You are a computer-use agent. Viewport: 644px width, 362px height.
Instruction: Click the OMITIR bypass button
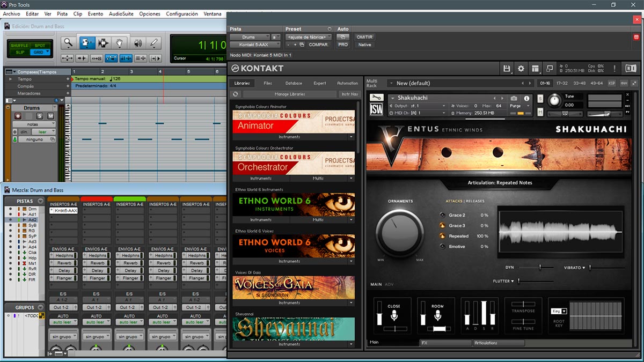(364, 37)
